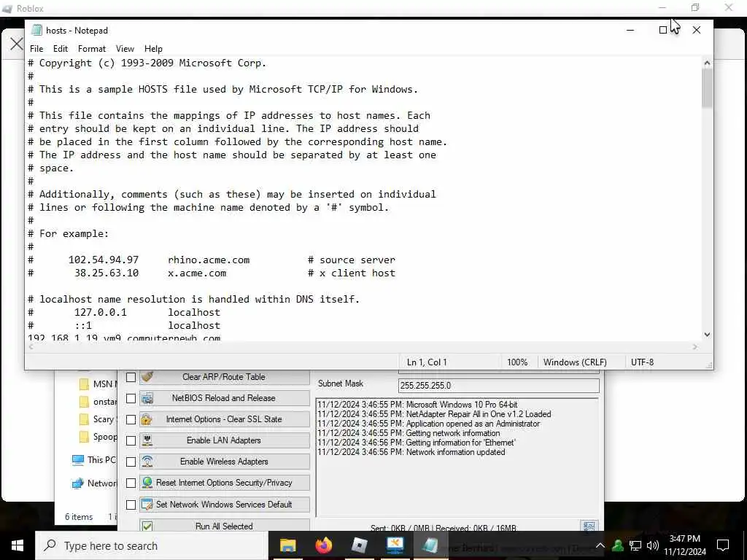The image size is (747, 560).
Task: Click the Clear ARP/Route Table button
Action: [x=225, y=377]
